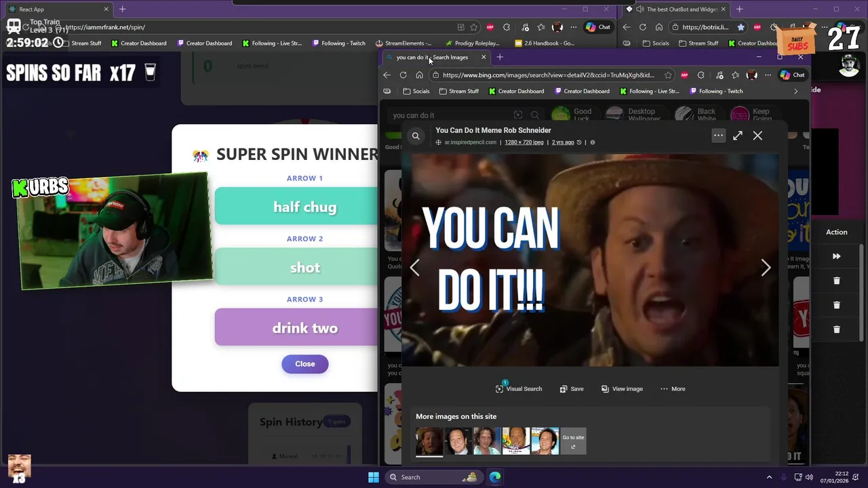Open Prodigy Roleplay bookmark in React App window
The image size is (868, 488).
[472, 43]
